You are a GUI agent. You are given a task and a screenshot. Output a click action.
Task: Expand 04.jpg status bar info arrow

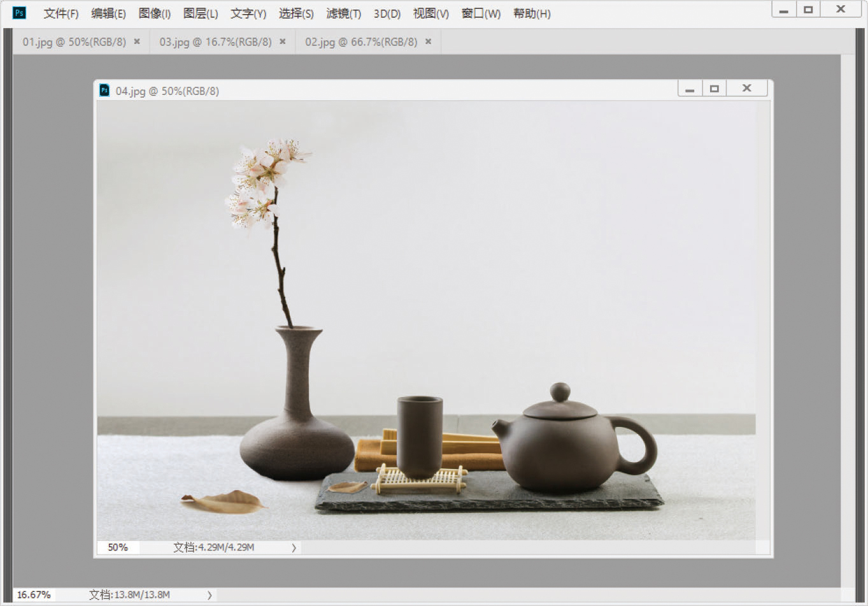pos(294,547)
